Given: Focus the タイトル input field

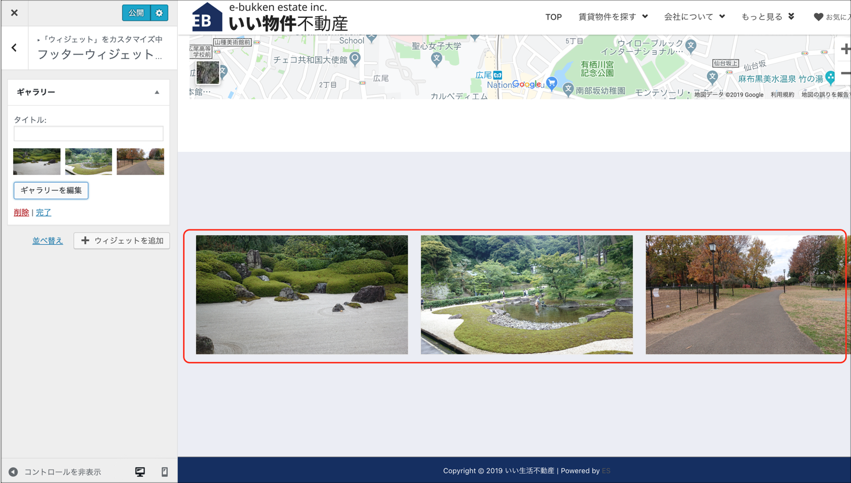Looking at the screenshot, I should (x=88, y=134).
